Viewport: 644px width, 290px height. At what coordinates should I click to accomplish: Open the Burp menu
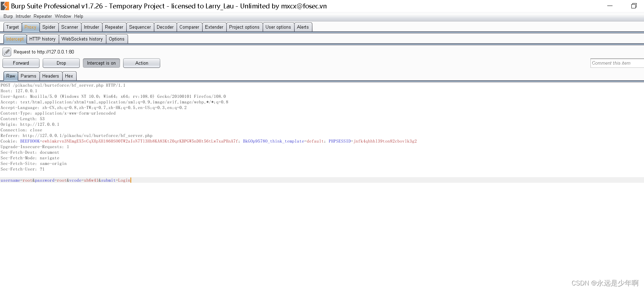[x=8, y=16]
